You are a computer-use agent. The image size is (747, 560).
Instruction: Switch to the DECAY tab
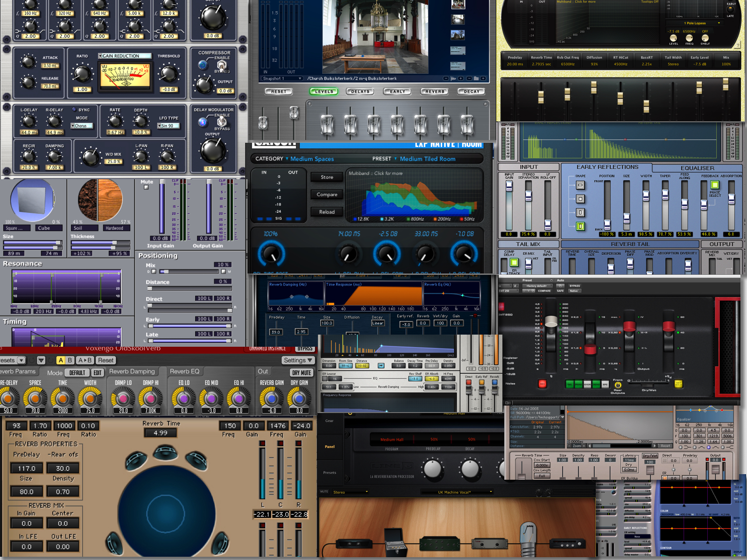click(x=471, y=91)
